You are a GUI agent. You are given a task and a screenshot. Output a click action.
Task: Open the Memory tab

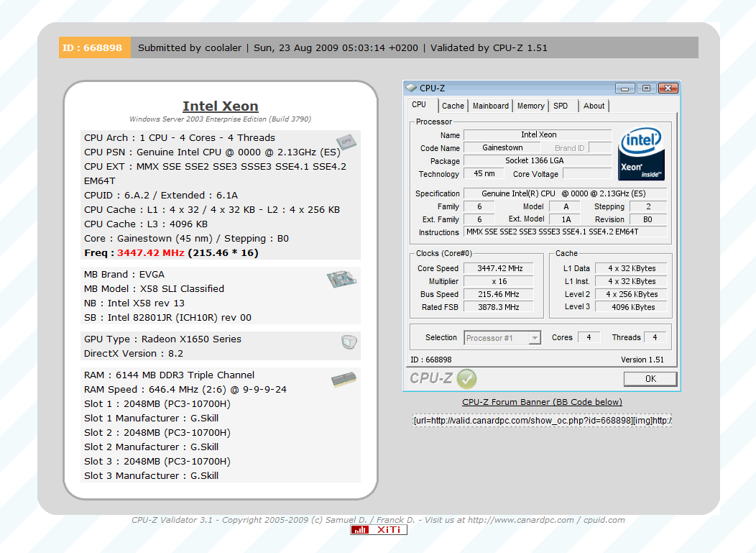tap(530, 106)
